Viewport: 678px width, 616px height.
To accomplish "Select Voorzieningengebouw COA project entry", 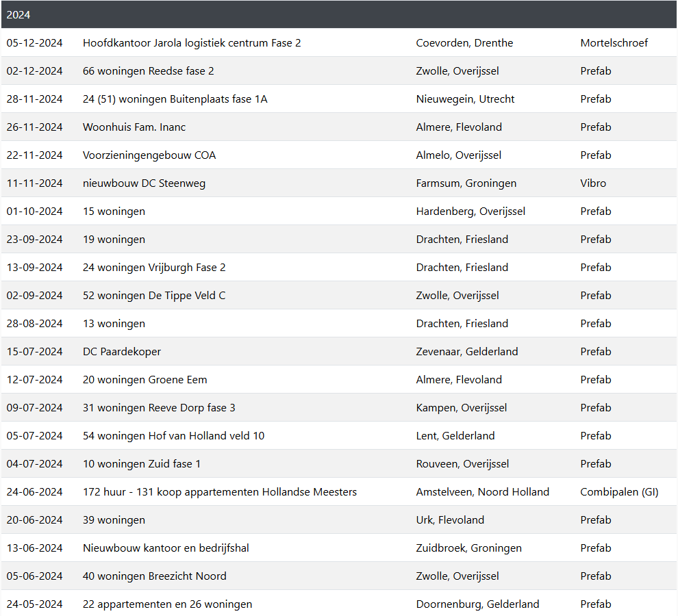I will [x=149, y=155].
